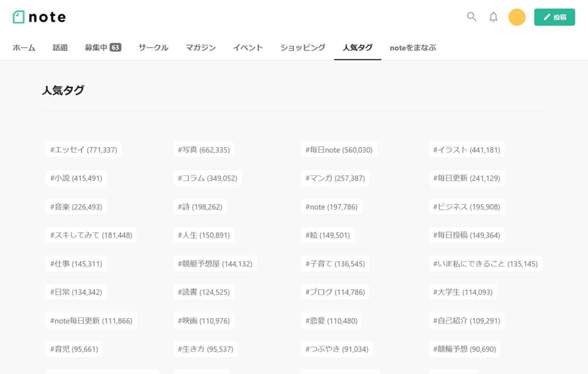Select the 人気タグ tab
This screenshot has width=588, height=374.
coord(358,48)
